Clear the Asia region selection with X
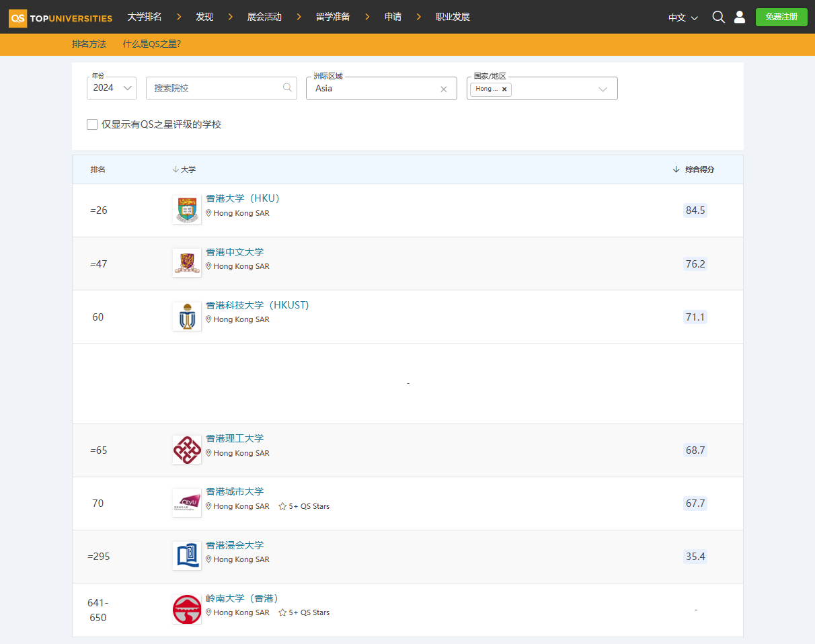The image size is (815, 644). [x=444, y=89]
